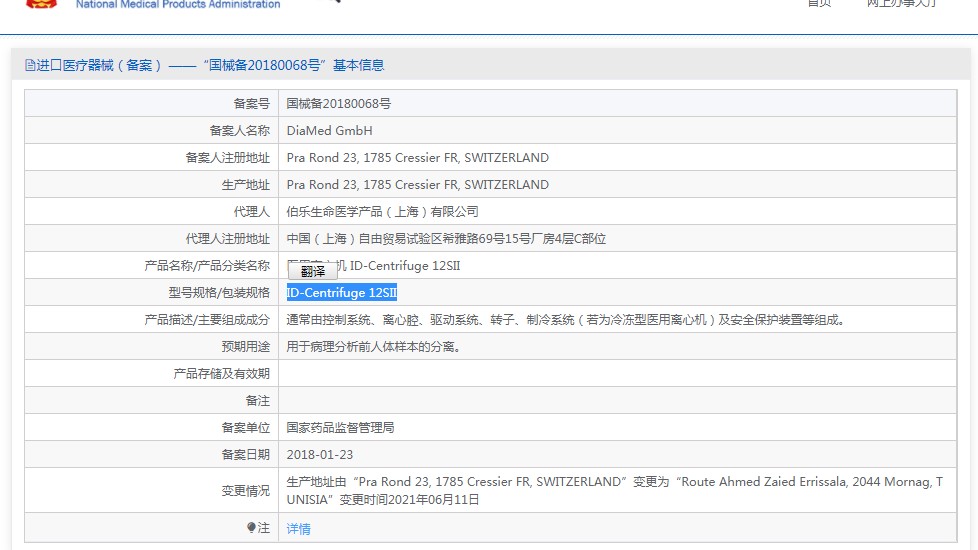The width and height of the screenshot is (978, 550).
Task: Click the 代理人注册地址 row label
Action: point(228,239)
